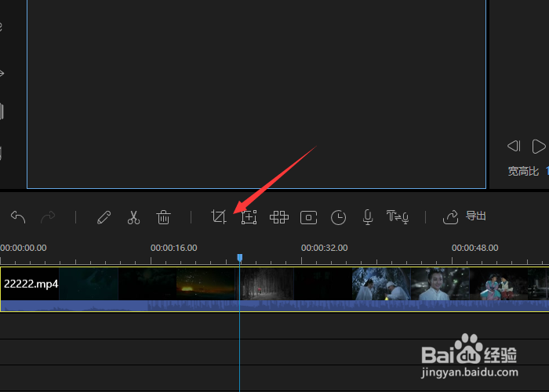Click the play button in preview
The width and height of the screenshot is (549, 392).
coord(539,147)
